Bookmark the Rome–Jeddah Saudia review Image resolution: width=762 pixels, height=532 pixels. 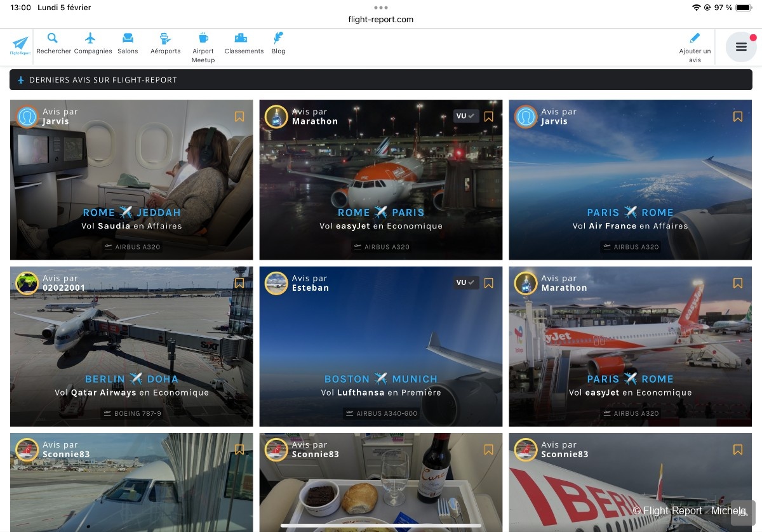[x=239, y=117]
